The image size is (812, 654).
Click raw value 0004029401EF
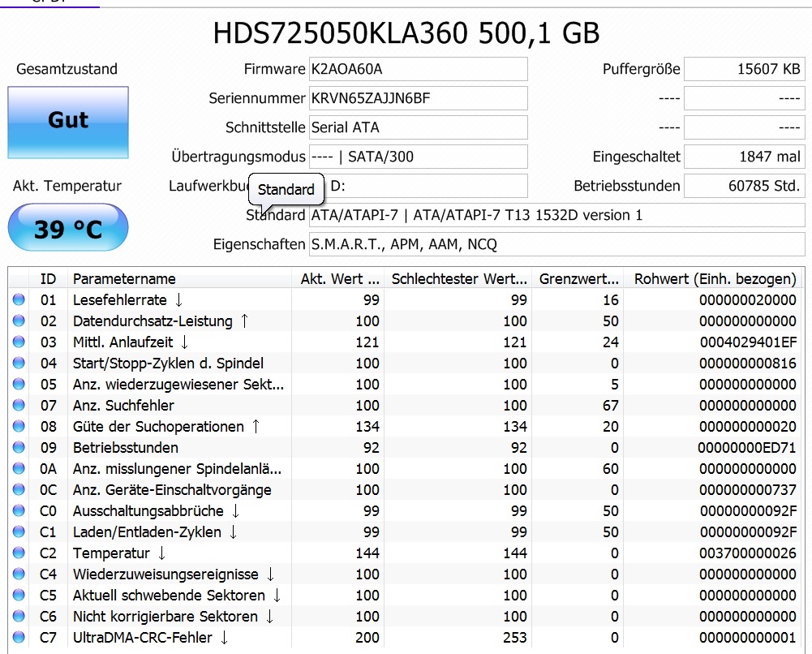pyautogui.click(x=748, y=342)
